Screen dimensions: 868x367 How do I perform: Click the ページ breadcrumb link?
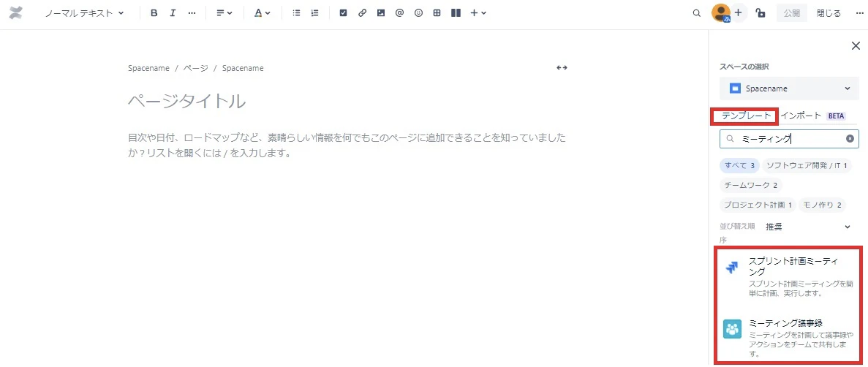(x=195, y=68)
